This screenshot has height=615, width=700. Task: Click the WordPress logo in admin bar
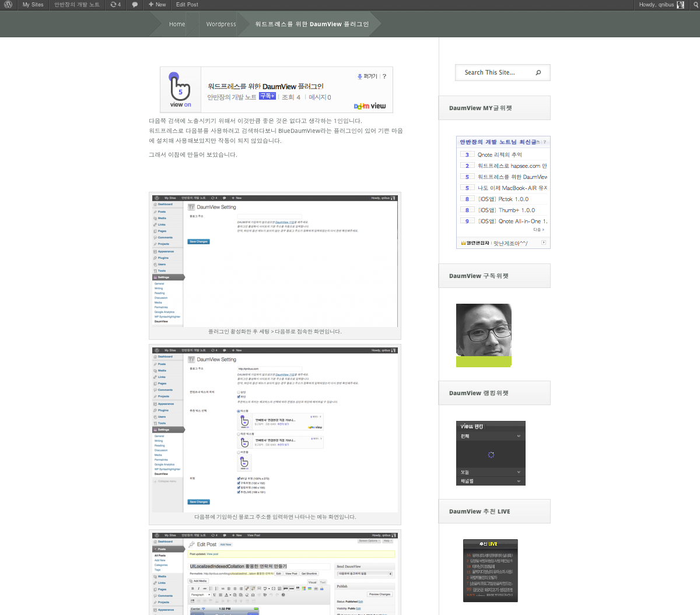pyautogui.click(x=8, y=5)
